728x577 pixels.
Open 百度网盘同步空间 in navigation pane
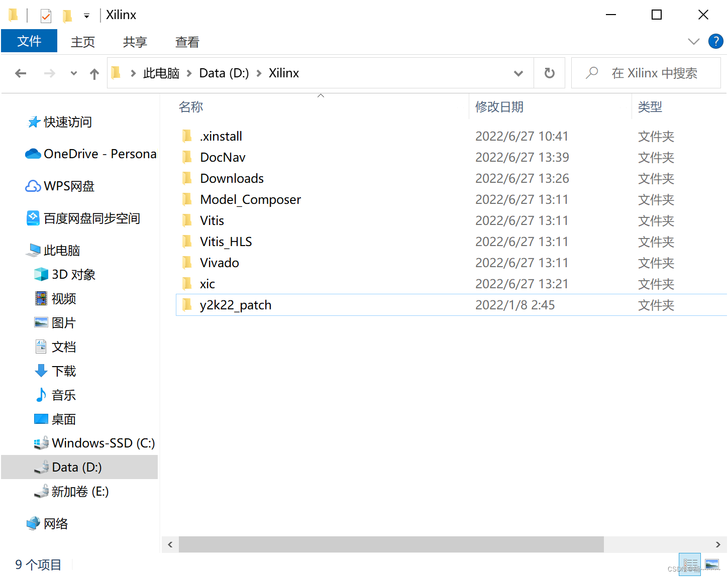pyautogui.click(x=83, y=218)
